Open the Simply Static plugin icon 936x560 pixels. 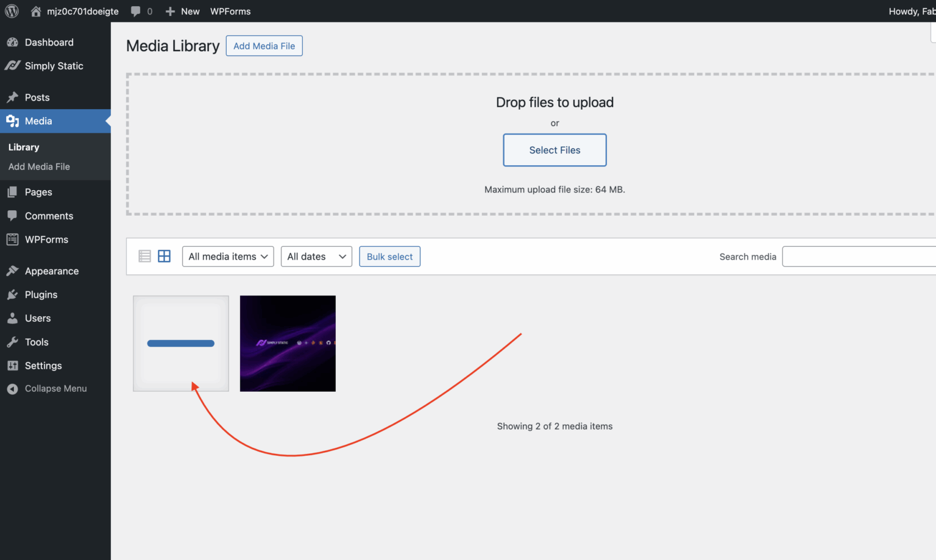(x=13, y=66)
